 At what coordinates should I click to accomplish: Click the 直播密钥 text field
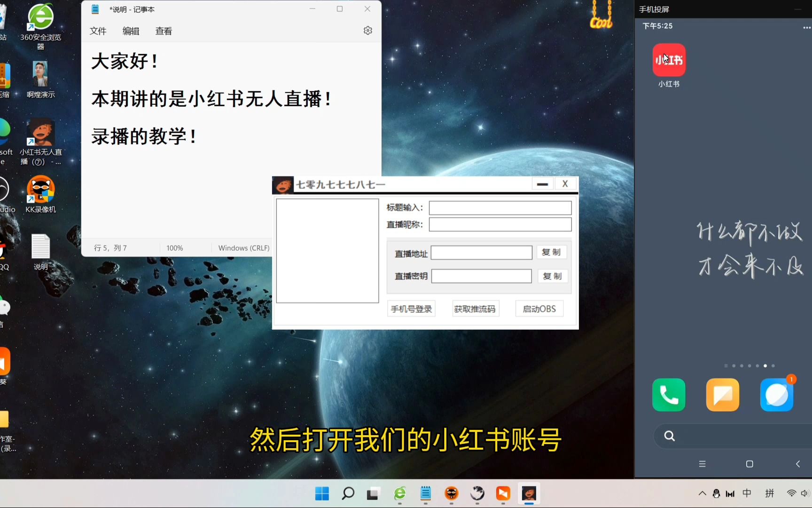pos(482,276)
